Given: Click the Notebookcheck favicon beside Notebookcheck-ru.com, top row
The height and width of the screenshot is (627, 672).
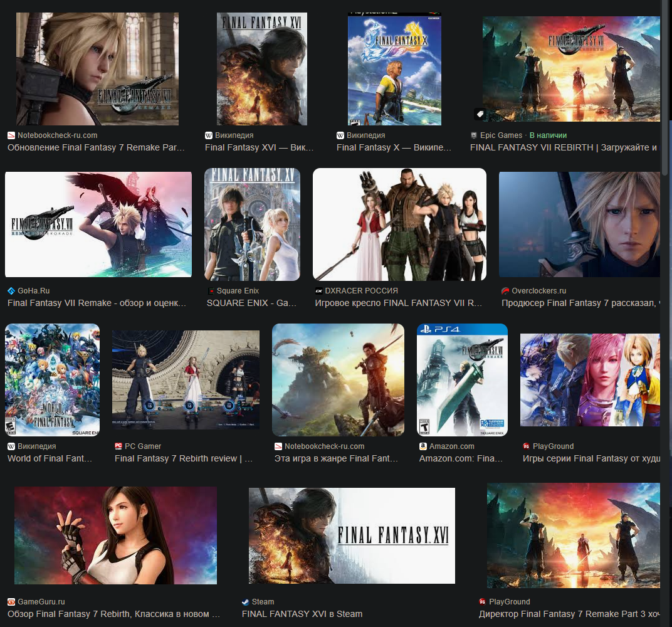Looking at the screenshot, I should point(11,135).
